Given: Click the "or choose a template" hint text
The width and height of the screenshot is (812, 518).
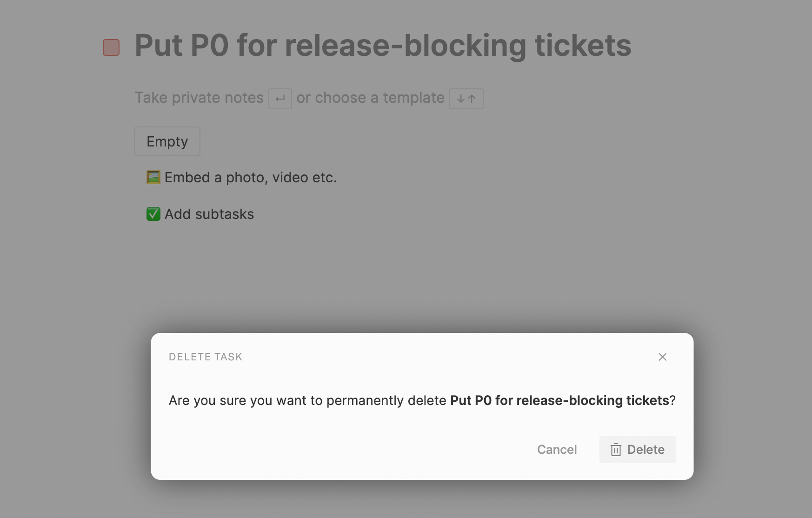Looking at the screenshot, I should pyautogui.click(x=370, y=98).
